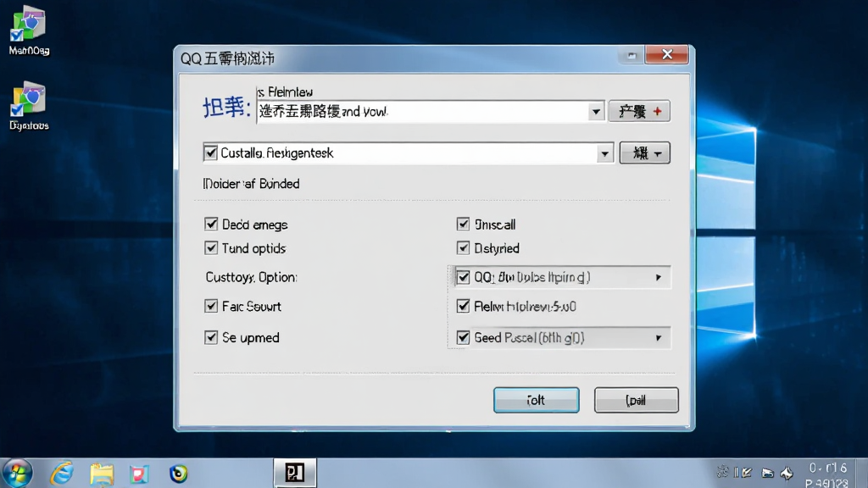Screen dimensions: 868x488
Task: Open the round blue-yellow taskbar icon
Action: 178,474
